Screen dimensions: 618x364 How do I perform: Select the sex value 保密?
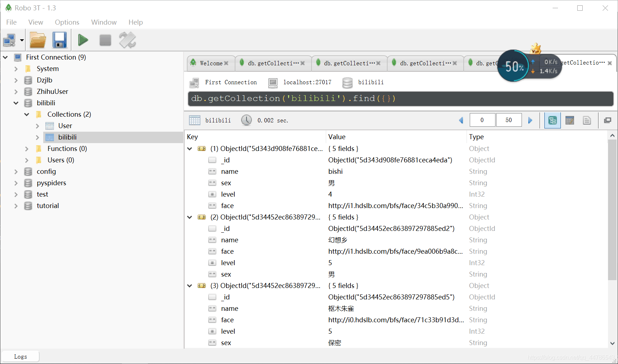tap(335, 343)
